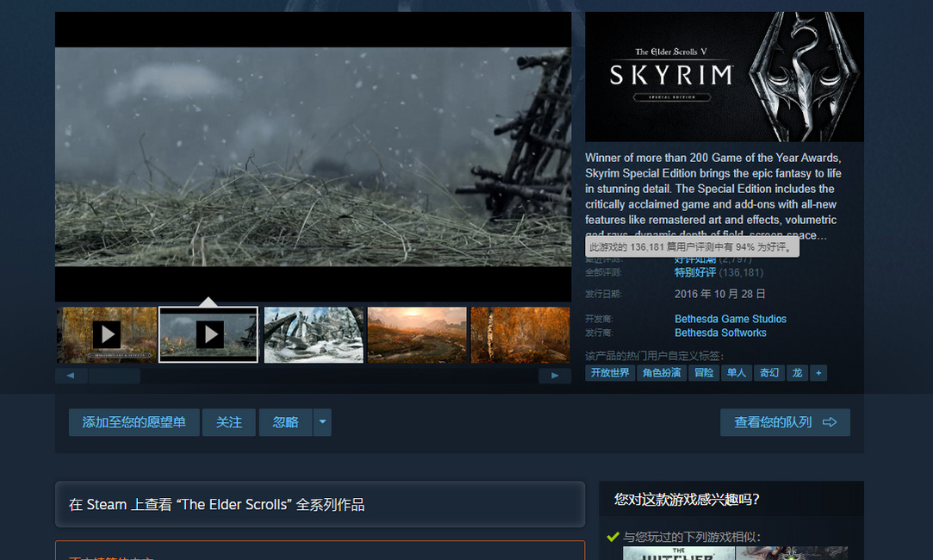The width and height of the screenshot is (933, 560).
Task: Click the game description paragraph text
Action: [712, 196]
